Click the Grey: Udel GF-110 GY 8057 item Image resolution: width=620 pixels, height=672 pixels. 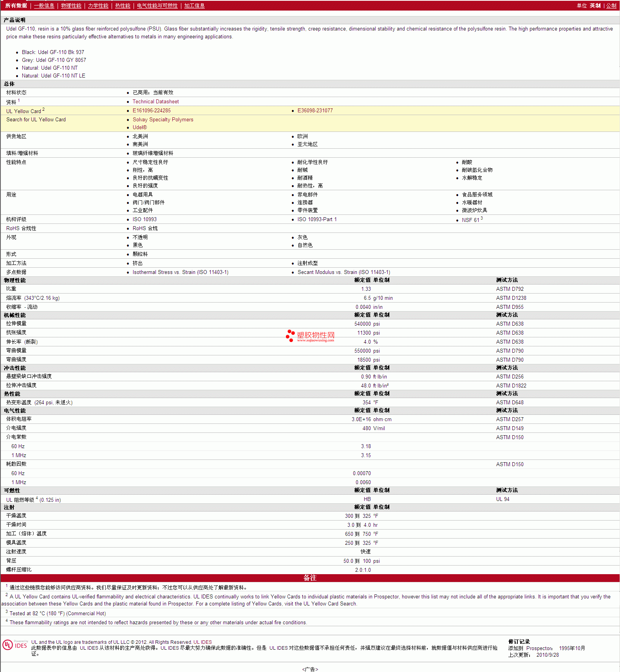pos(54,60)
